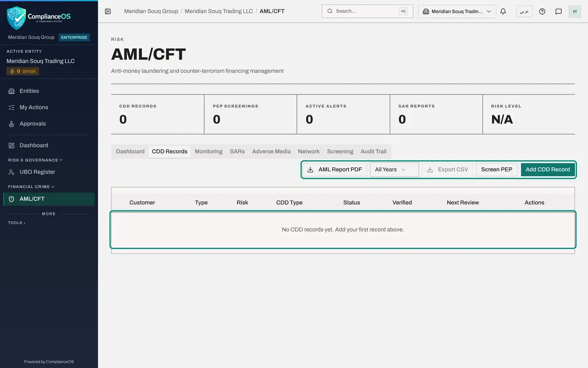Viewport: 588px width, 368px height.
Task: Collapse the Risk & Governance section
Action: tap(35, 160)
